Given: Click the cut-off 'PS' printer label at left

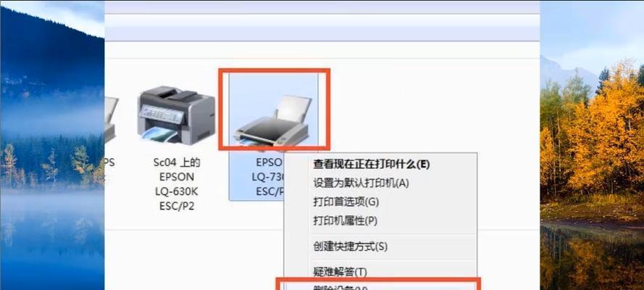Looking at the screenshot, I should (110, 163).
